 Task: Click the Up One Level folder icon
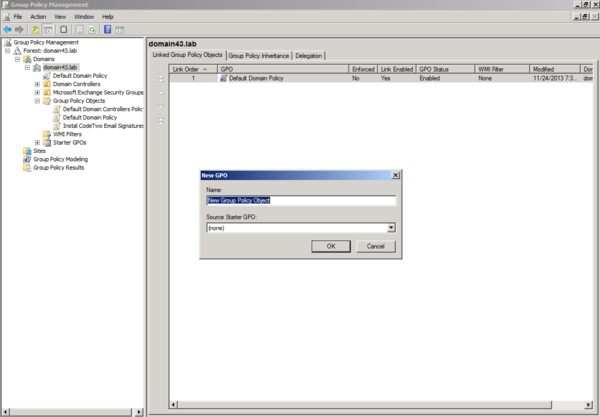[35, 29]
